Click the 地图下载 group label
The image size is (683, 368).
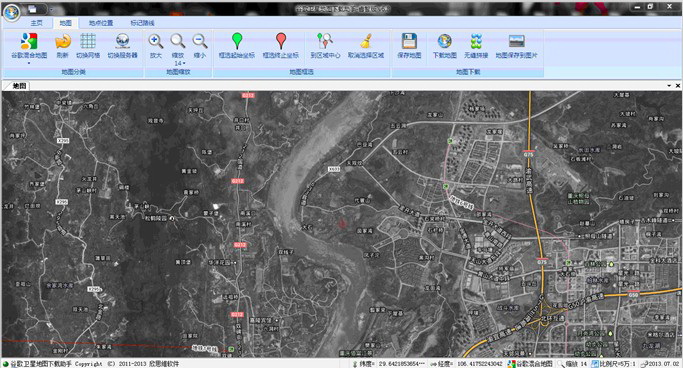tap(468, 72)
